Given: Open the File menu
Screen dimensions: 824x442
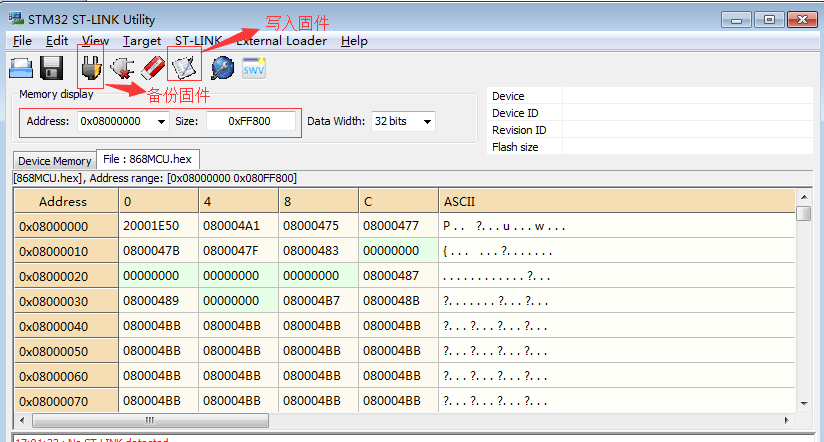Looking at the screenshot, I should click(x=22, y=41).
